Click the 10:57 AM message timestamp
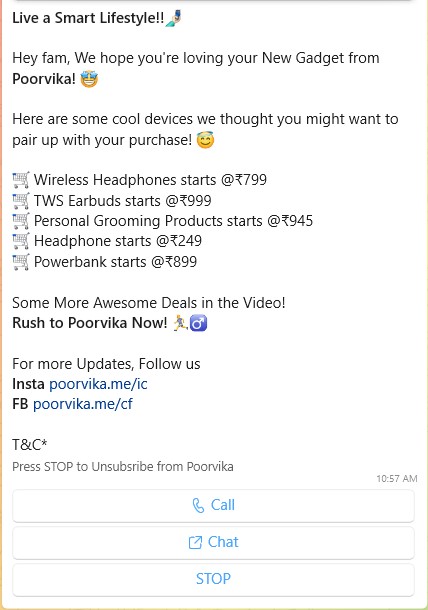 pyautogui.click(x=396, y=479)
